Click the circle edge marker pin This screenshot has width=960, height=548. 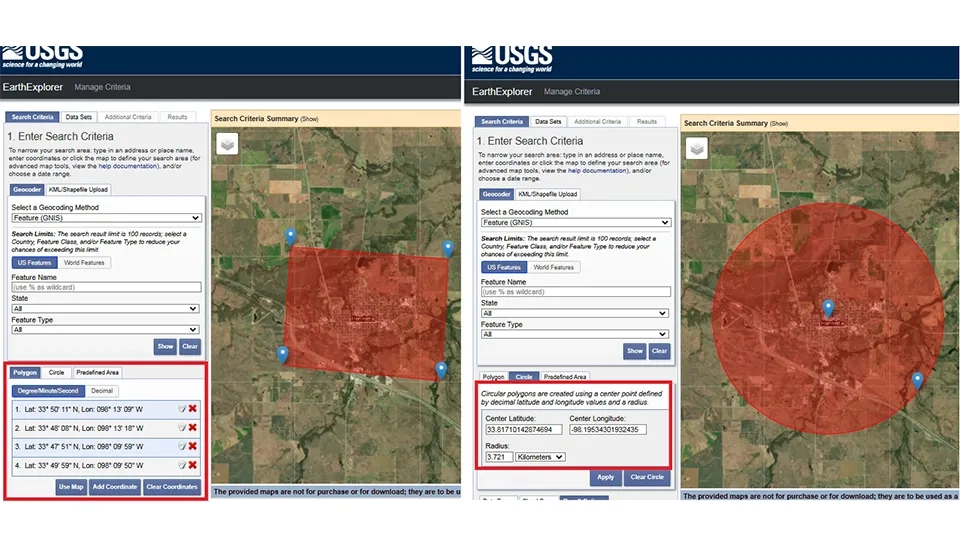click(x=917, y=380)
